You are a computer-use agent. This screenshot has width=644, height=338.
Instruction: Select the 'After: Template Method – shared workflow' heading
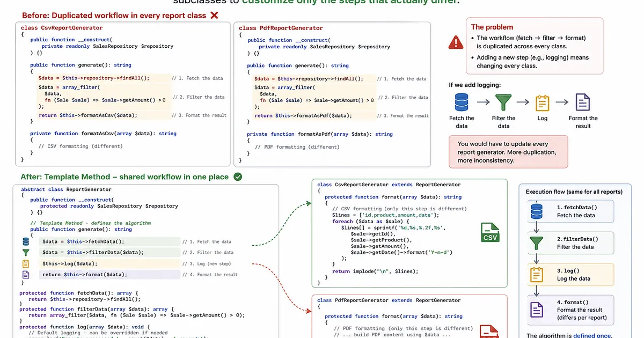coord(125,177)
